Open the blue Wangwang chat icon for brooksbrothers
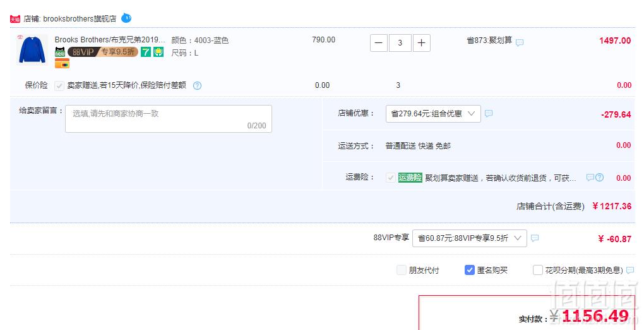Image resolution: width=644 pixels, height=330 pixels. coord(126,18)
